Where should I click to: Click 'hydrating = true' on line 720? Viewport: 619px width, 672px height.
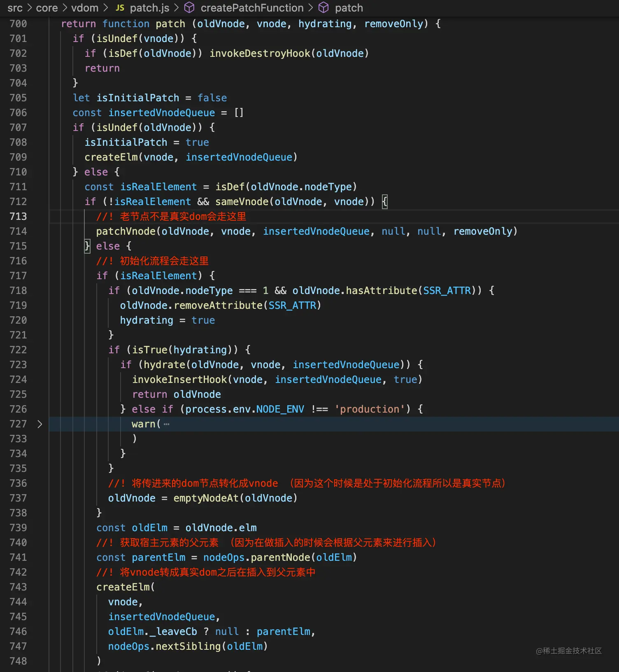168,320
